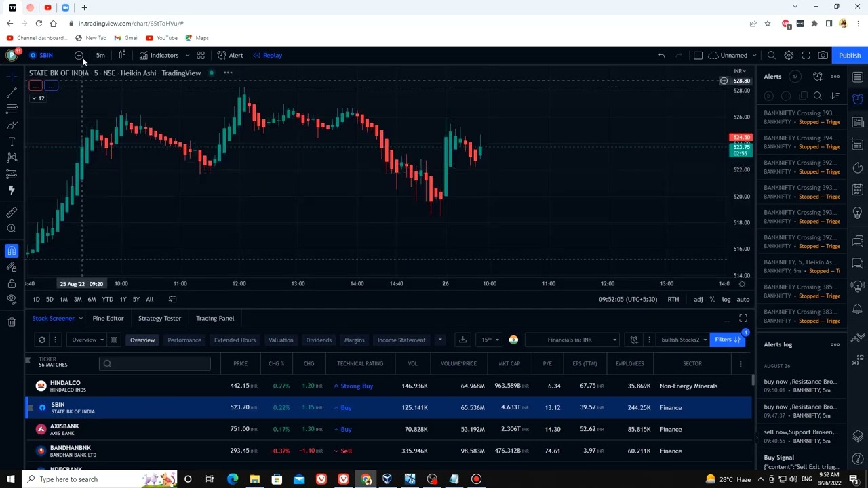
Task: Switch to the Trading Panel tab
Action: (x=215, y=318)
